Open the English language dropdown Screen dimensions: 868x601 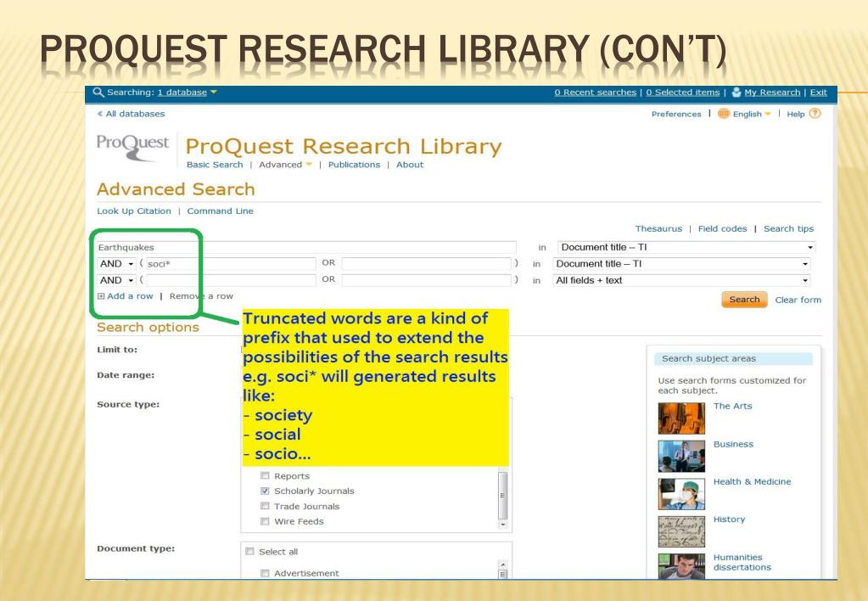click(768, 114)
